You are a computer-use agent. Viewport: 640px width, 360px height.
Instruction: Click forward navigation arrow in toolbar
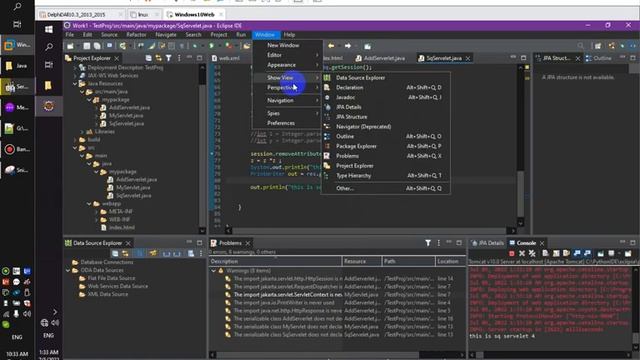click(x=348, y=46)
